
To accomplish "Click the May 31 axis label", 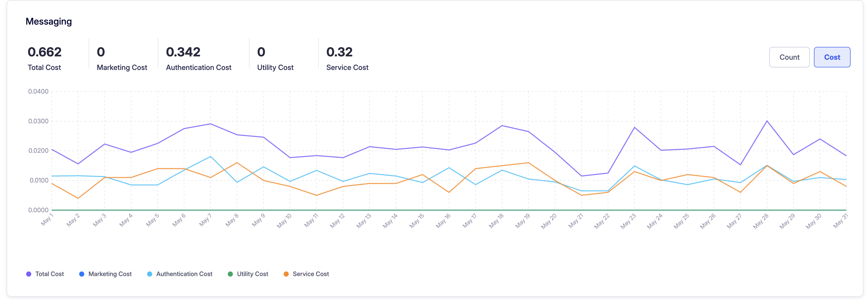I will 840,221.
